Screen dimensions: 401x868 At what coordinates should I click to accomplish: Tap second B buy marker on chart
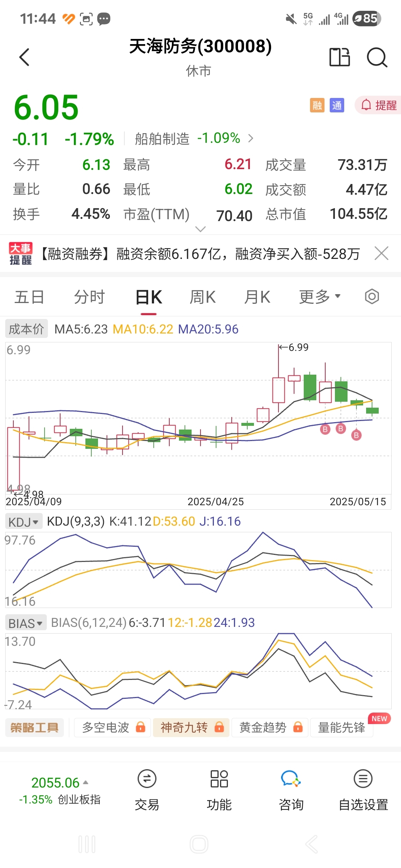[341, 429]
